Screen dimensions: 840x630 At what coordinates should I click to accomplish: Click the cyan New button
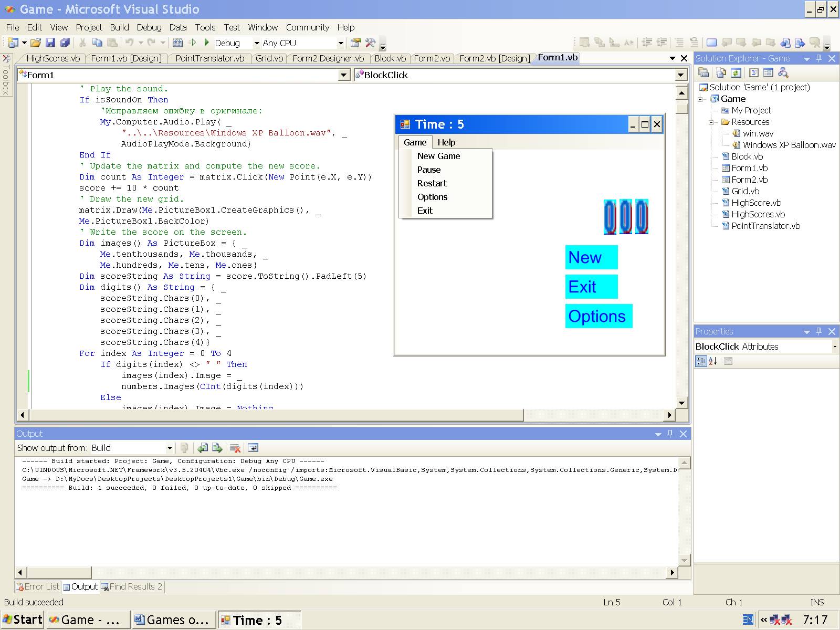point(591,257)
